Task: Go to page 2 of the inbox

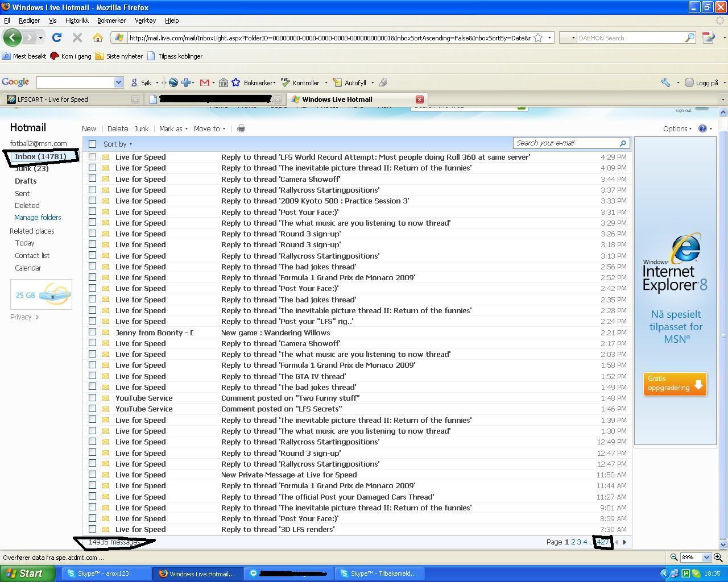Action: (x=573, y=542)
